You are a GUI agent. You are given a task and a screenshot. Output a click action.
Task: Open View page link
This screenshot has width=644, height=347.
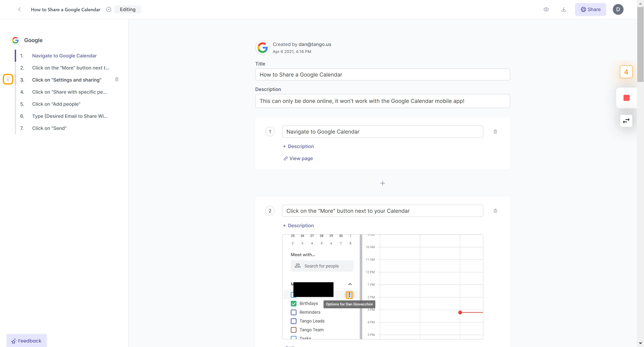tap(298, 158)
